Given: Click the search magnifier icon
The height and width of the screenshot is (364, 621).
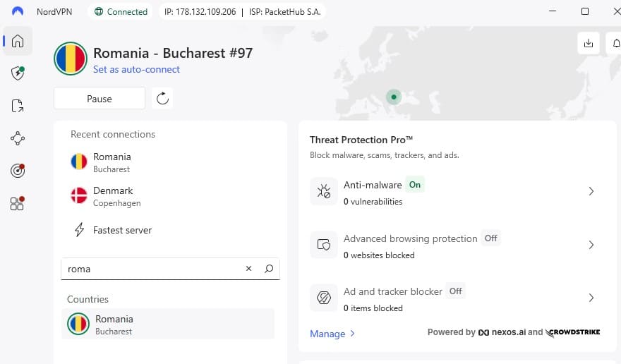Looking at the screenshot, I should point(269,269).
